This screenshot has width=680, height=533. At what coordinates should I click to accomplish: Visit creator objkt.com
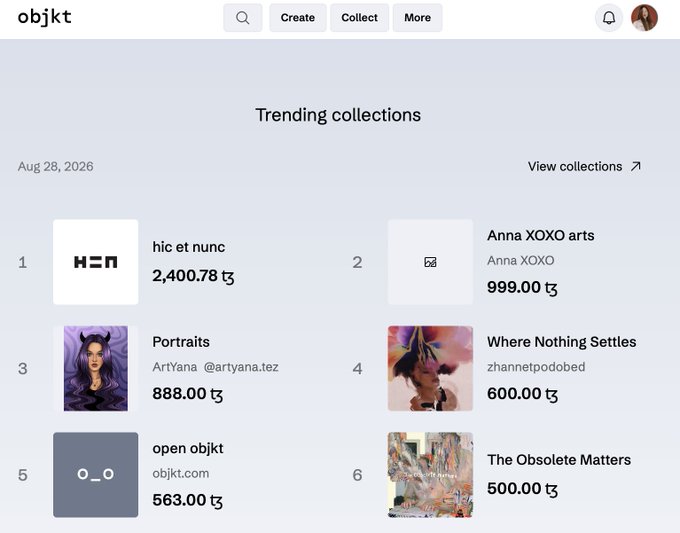(180, 473)
